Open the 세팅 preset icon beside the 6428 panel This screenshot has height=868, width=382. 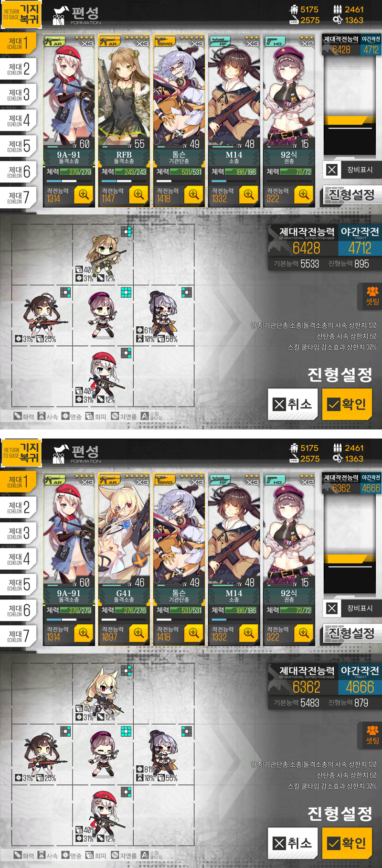point(372,296)
